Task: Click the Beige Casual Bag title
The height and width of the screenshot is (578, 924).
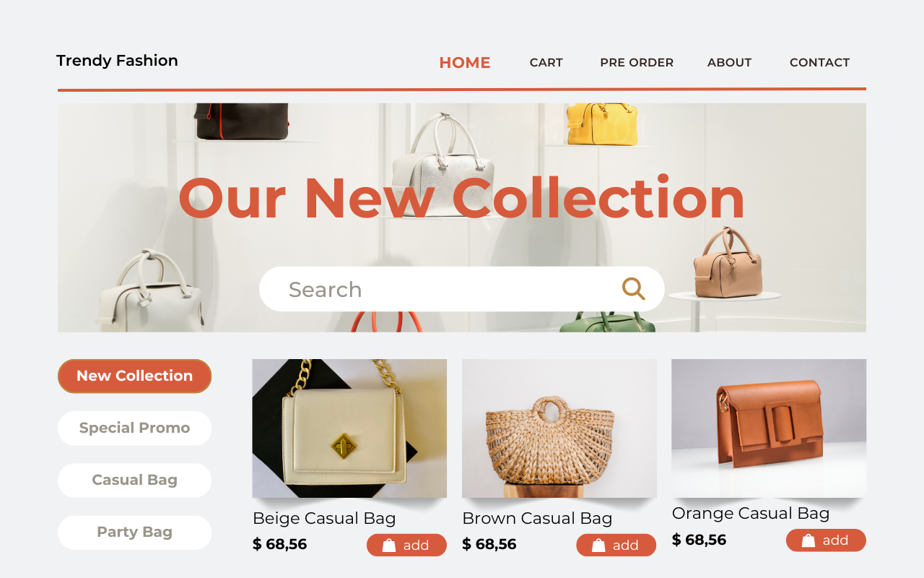Action: pyautogui.click(x=324, y=518)
